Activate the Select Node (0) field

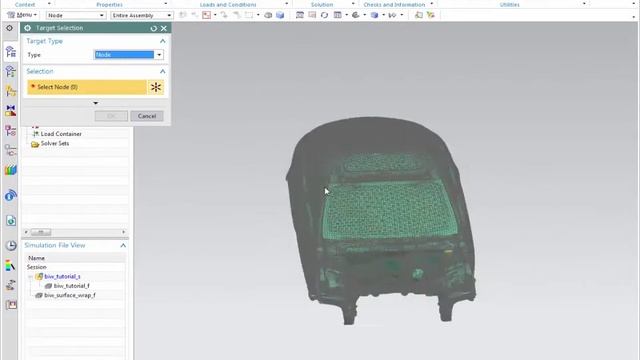87,87
